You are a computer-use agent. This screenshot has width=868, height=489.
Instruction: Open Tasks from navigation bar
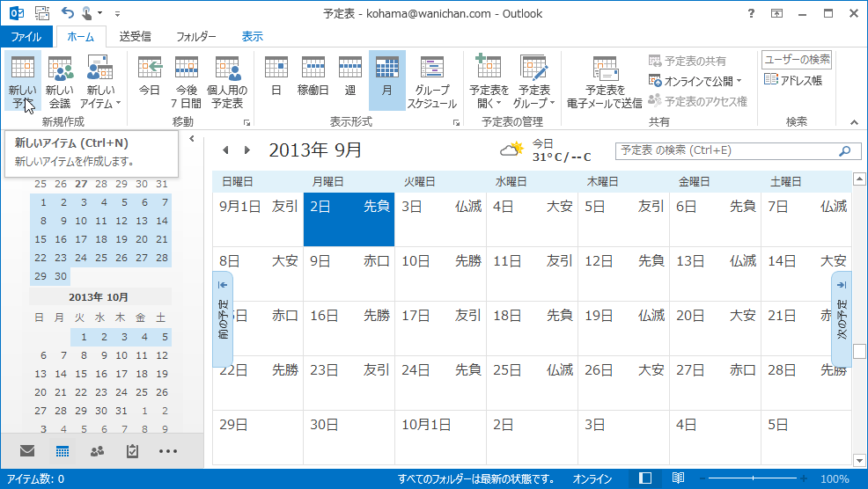pyautogui.click(x=132, y=451)
